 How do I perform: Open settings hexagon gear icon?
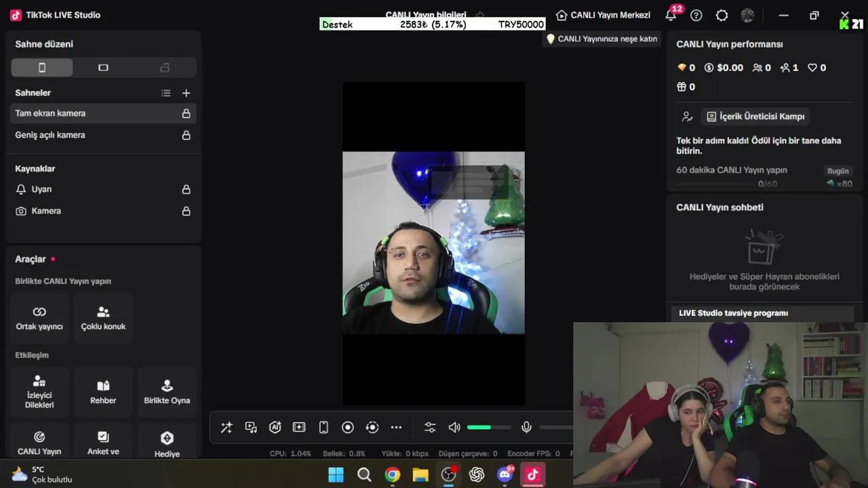point(722,15)
